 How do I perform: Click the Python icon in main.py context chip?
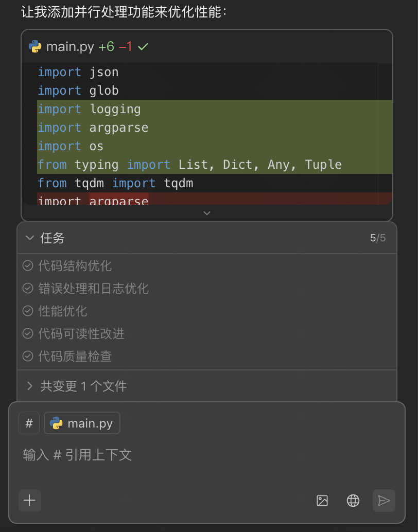coord(56,423)
